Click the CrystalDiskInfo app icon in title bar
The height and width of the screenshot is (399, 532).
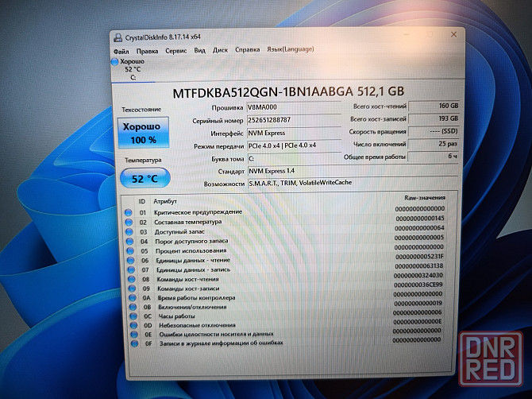pyautogui.click(x=118, y=37)
